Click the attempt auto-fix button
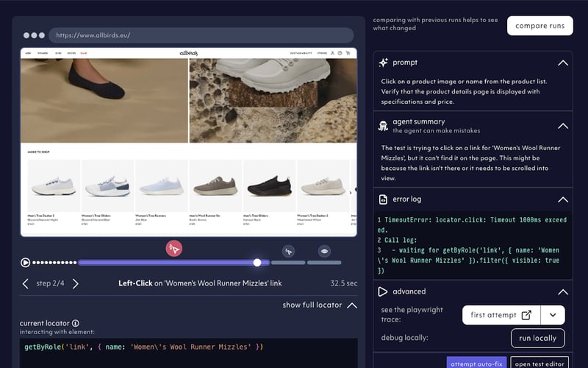This screenshot has width=588, height=368. tap(476, 363)
